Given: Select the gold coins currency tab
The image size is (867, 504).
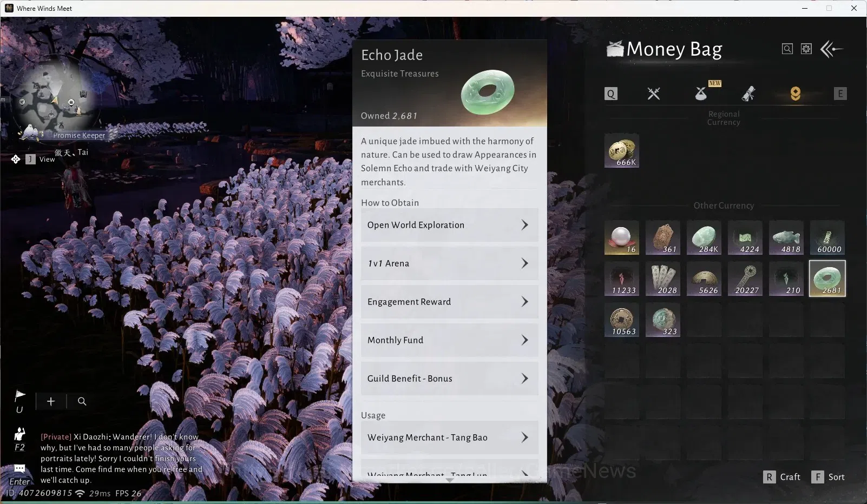Looking at the screenshot, I should click(x=795, y=94).
